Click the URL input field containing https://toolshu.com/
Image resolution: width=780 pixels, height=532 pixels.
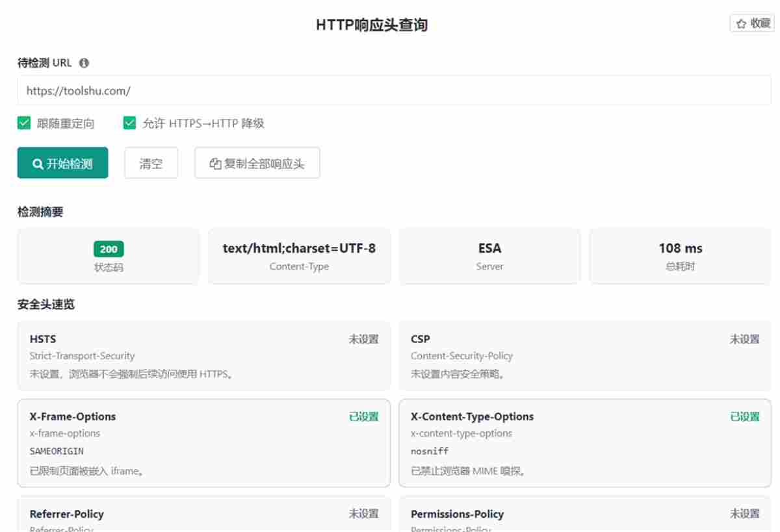tap(394, 91)
